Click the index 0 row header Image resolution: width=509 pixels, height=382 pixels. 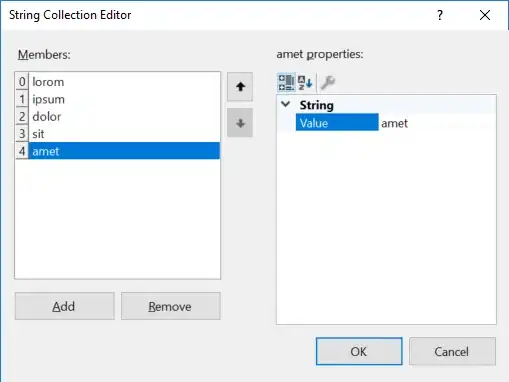pos(22,82)
